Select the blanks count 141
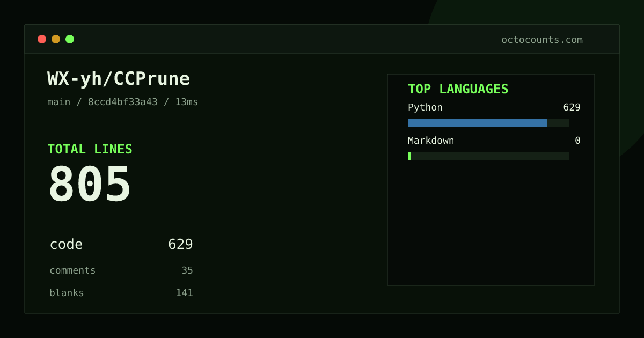Image resolution: width=644 pixels, height=338 pixels. coord(185,293)
